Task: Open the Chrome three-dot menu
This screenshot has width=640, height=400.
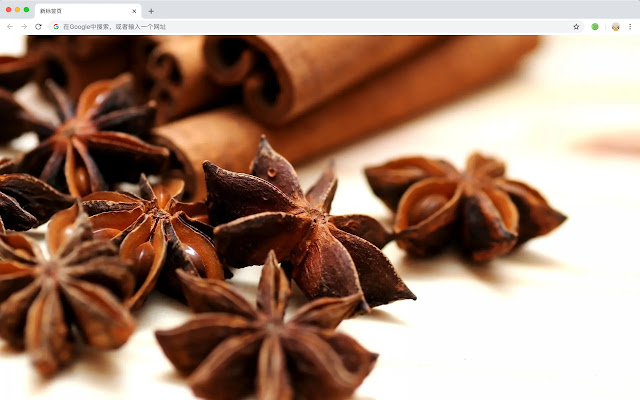Action: (630, 27)
